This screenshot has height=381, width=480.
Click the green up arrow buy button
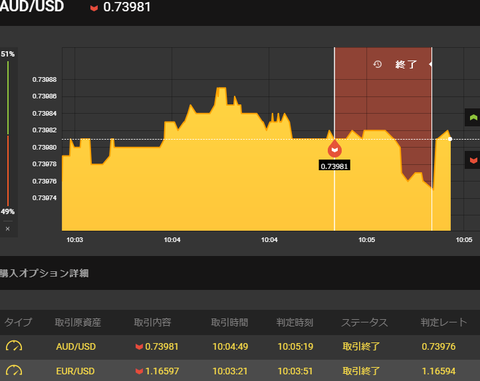pyautogui.click(x=473, y=117)
